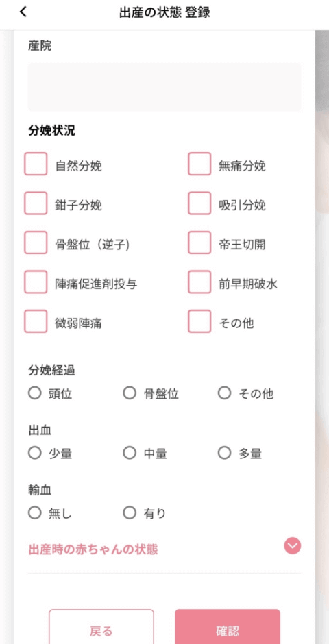This screenshot has height=644, width=329.
Task: Tick the 微弱陣痛 checkbox
Action: click(x=36, y=321)
